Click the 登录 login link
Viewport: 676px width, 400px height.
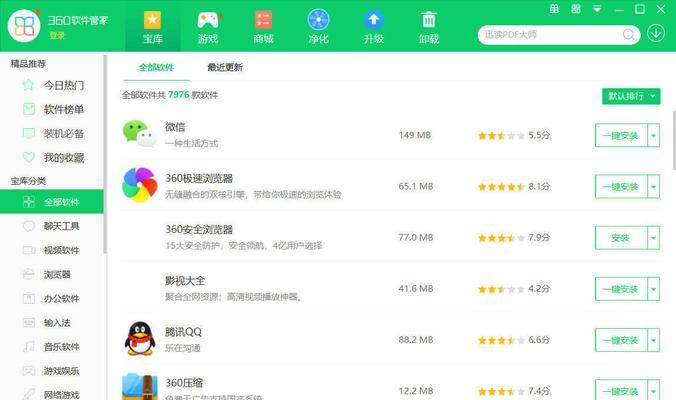[x=57, y=35]
